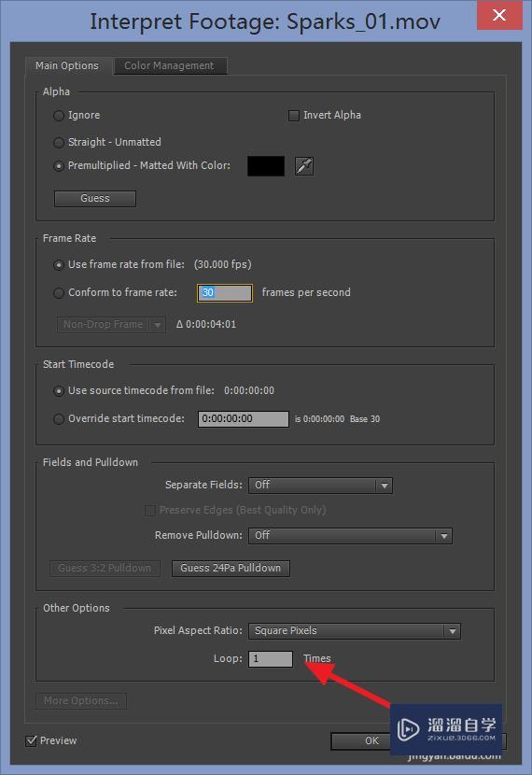
Task: Select the Main Options tab
Action: coord(67,65)
